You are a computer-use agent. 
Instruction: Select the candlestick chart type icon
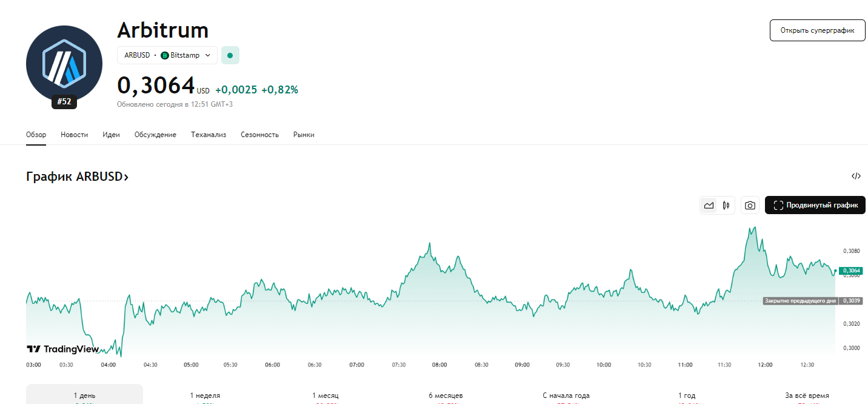726,206
